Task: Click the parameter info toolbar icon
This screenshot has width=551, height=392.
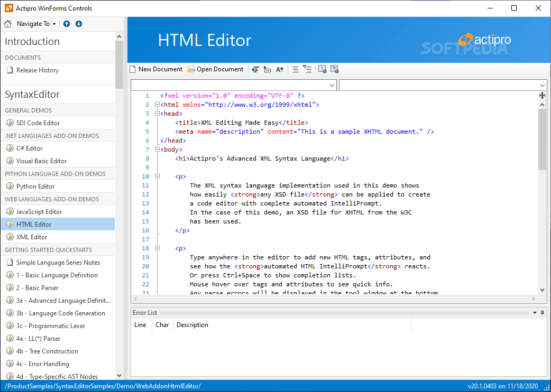Action: pyautogui.click(x=268, y=69)
